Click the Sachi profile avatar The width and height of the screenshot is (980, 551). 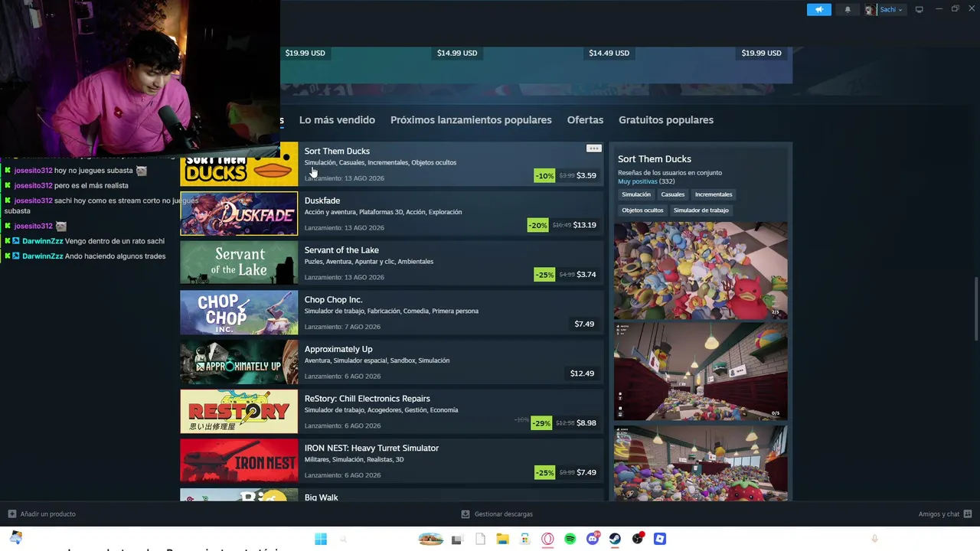pos(869,10)
